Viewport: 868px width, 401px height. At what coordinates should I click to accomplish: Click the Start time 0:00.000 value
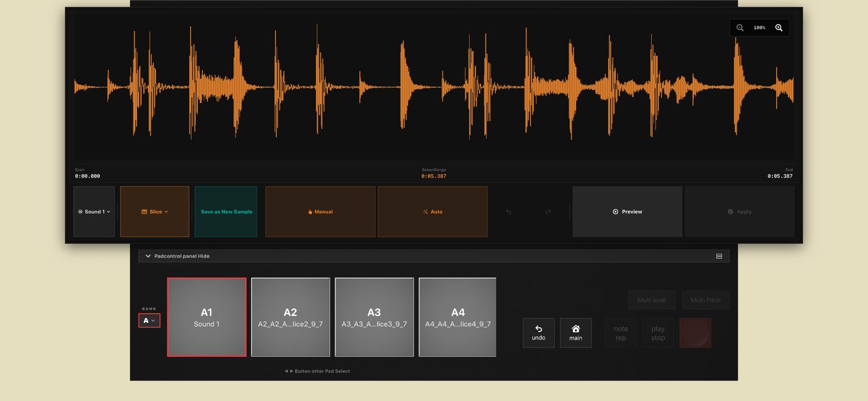[x=87, y=176]
